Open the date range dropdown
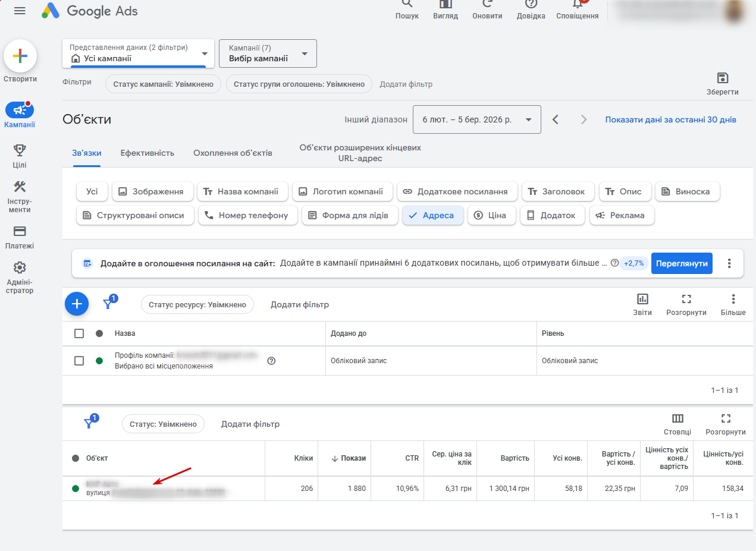 coord(477,119)
